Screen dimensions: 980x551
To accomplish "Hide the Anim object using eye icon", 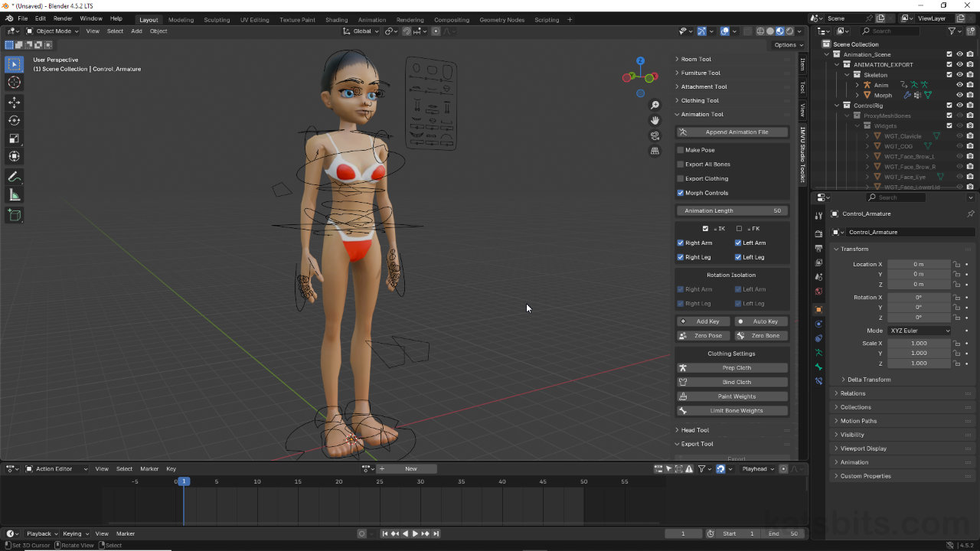I will (959, 85).
